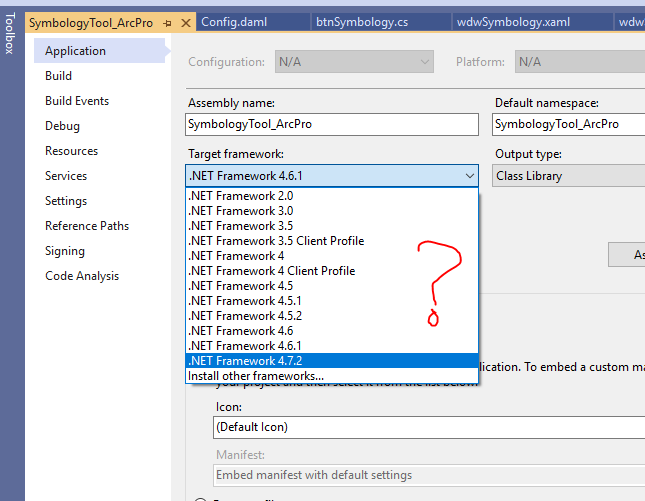Viewport: 645px width, 501px height.
Task: Choose .NET Framework 4 Client Profile
Action: click(x=332, y=271)
